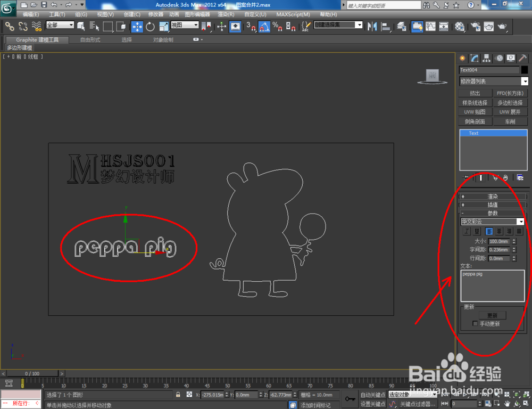Screen dimensions: 532x409
Task: Switch to Hierarchy command panel tab
Action: click(x=487, y=59)
